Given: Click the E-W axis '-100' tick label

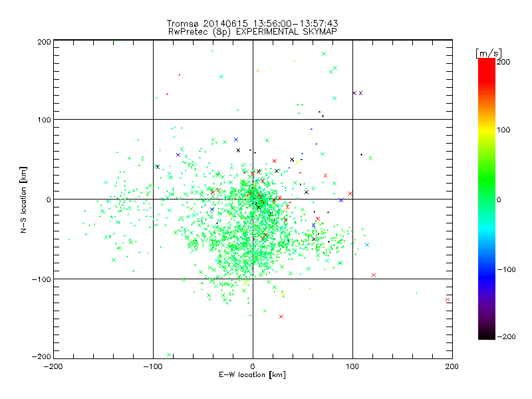Looking at the screenshot, I should (x=153, y=366).
